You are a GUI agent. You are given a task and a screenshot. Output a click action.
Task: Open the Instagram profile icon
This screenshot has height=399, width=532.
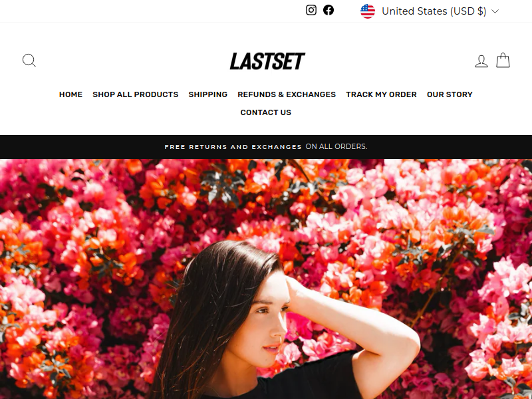(311, 10)
